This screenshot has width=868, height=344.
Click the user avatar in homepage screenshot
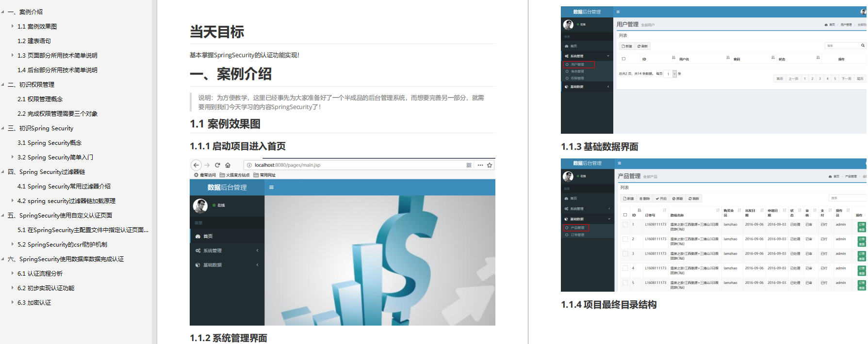pos(200,206)
